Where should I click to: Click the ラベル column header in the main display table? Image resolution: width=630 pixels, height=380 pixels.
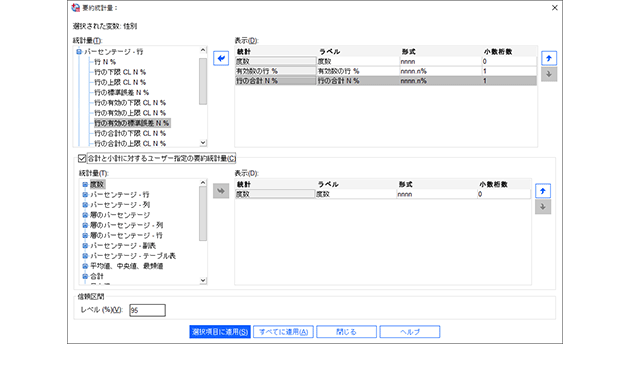coord(358,51)
